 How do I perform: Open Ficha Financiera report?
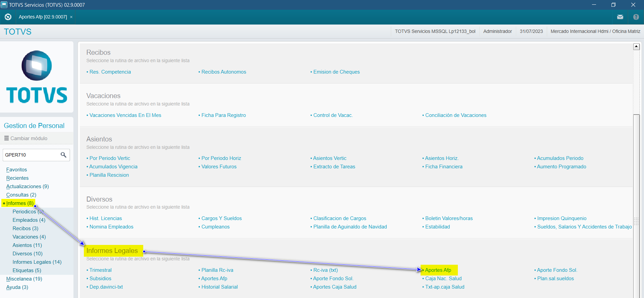point(444,167)
